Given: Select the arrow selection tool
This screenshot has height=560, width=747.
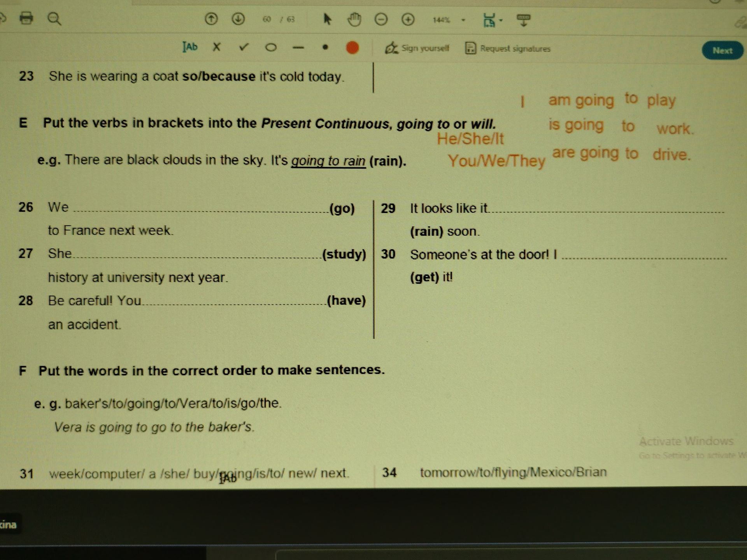Looking at the screenshot, I should (328, 19).
